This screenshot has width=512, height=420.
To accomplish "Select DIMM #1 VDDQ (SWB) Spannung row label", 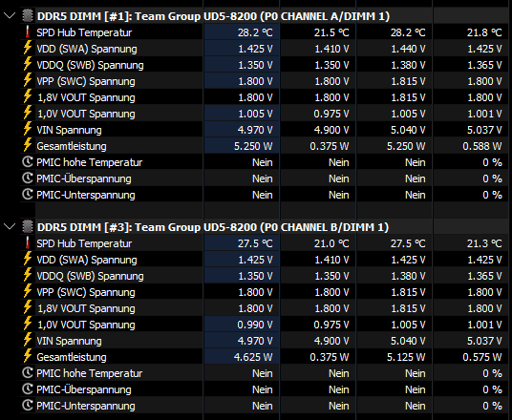I will (90, 65).
